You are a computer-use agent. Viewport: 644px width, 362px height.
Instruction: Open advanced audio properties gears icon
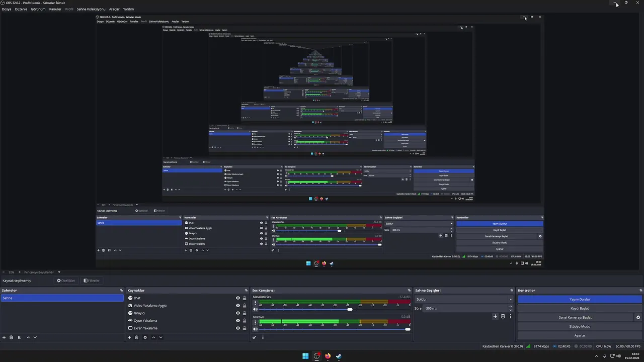coord(255,337)
